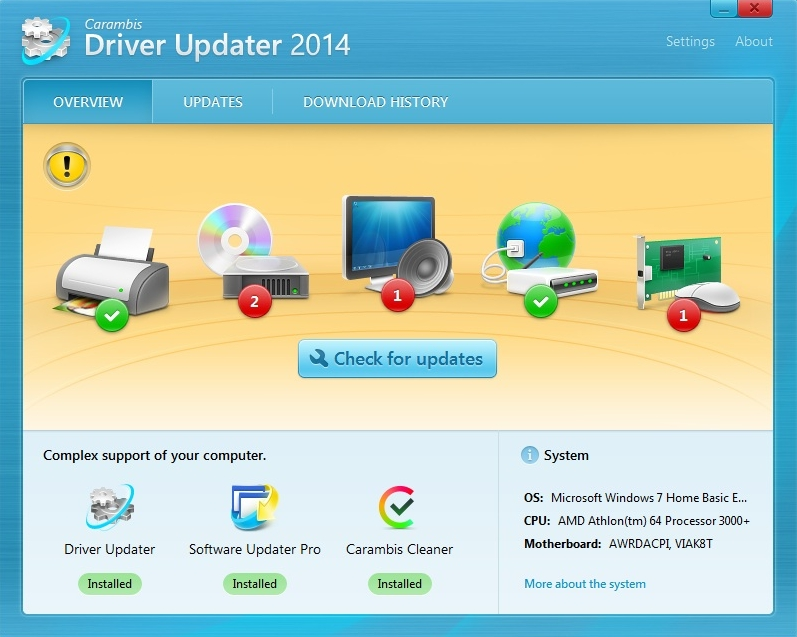Click the Driver Updater label

tap(110, 549)
